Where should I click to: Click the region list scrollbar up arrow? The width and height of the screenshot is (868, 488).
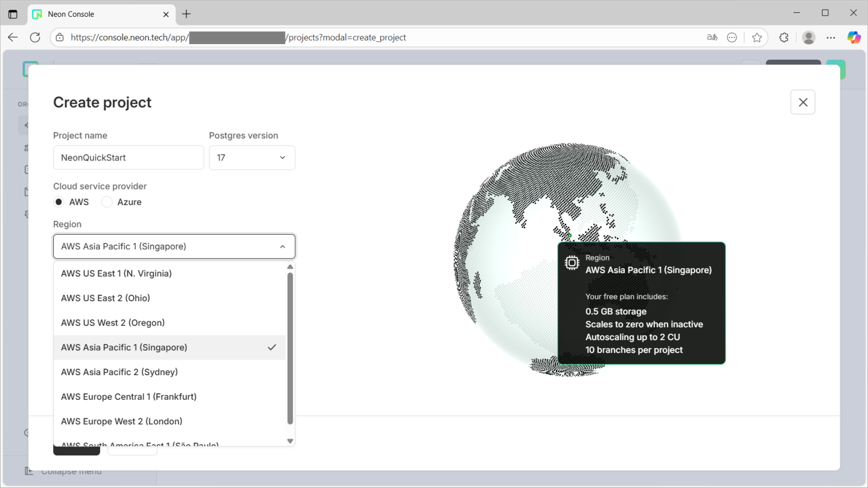click(290, 267)
